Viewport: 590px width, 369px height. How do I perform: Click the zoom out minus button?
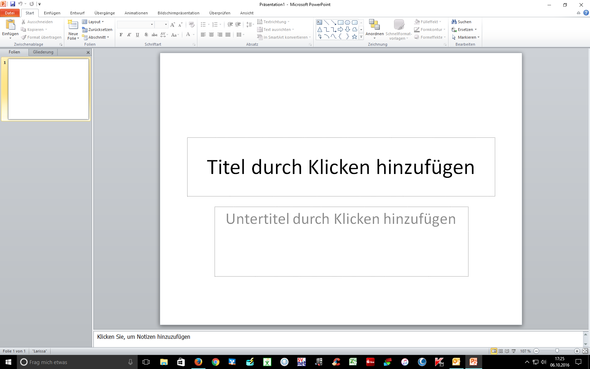pos(537,351)
